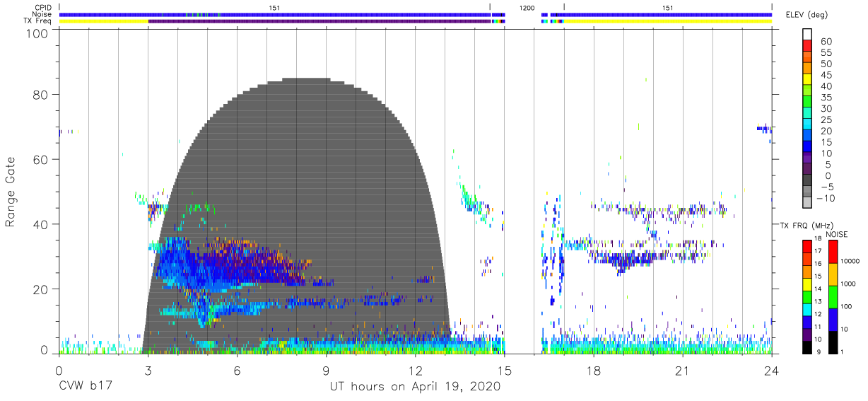The height and width of the screenshot is (401, 868).
Task: Select the 1200 CPID value
Action: pyautogui.click(x=527, y=8)
